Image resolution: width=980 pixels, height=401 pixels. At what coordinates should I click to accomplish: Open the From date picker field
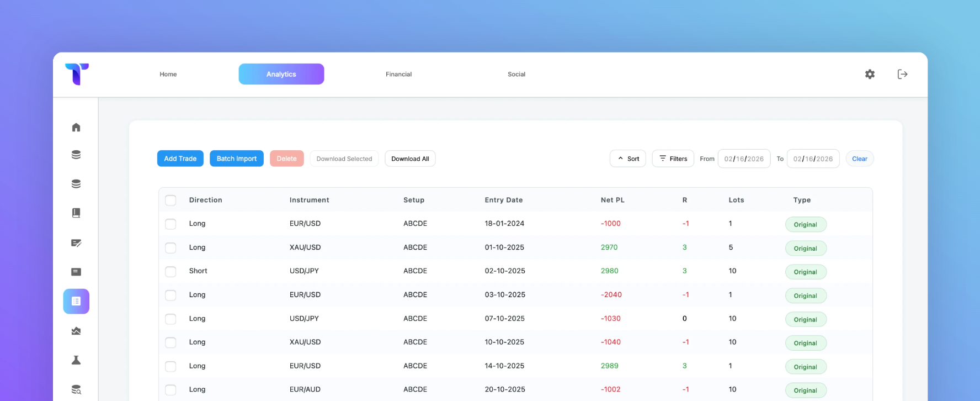[x=744, y=159]
